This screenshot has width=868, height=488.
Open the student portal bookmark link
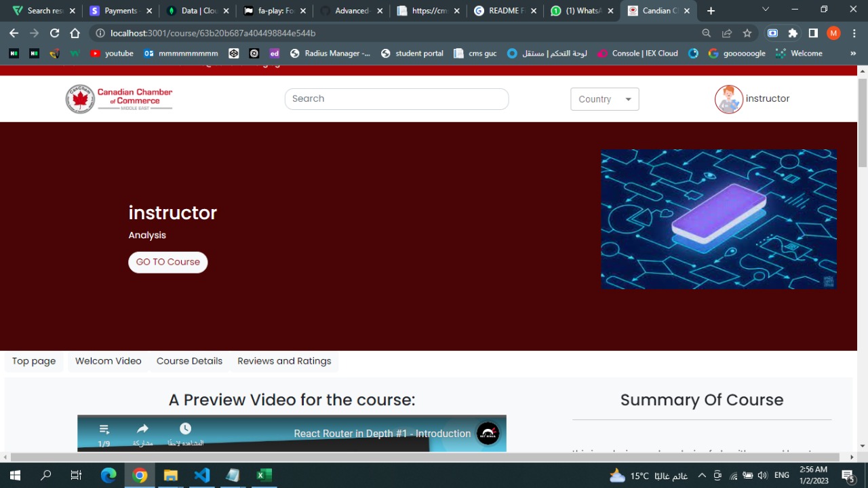click(412, 53)
